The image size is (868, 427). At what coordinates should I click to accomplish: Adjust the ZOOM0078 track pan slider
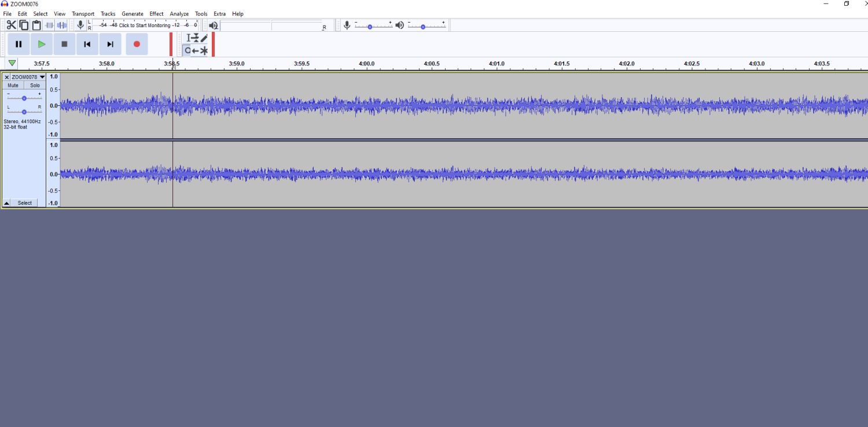click(x=24, y=111)
